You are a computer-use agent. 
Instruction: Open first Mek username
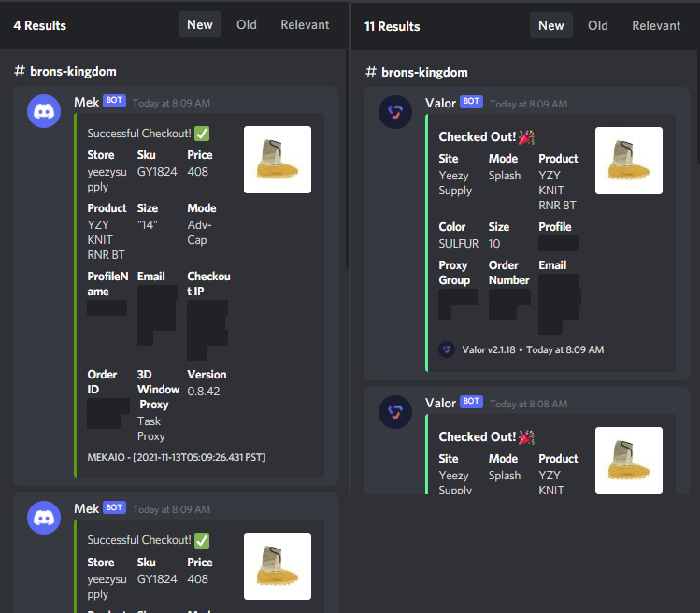tap(86, 102)
